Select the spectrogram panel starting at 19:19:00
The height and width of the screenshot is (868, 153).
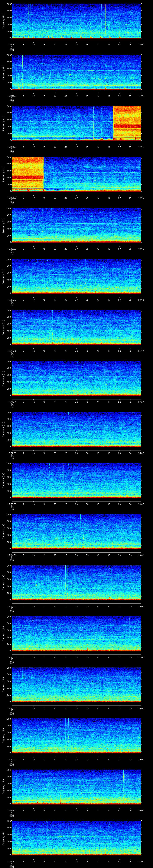coord(76,276)
